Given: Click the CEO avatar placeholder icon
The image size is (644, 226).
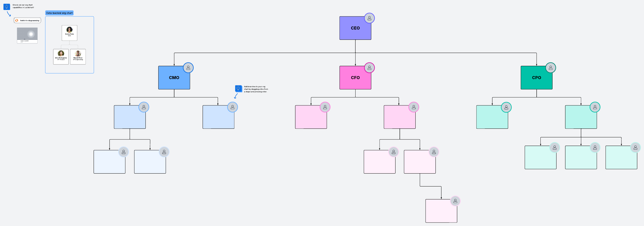Looking at the screenshot, I should pos(369,18).
